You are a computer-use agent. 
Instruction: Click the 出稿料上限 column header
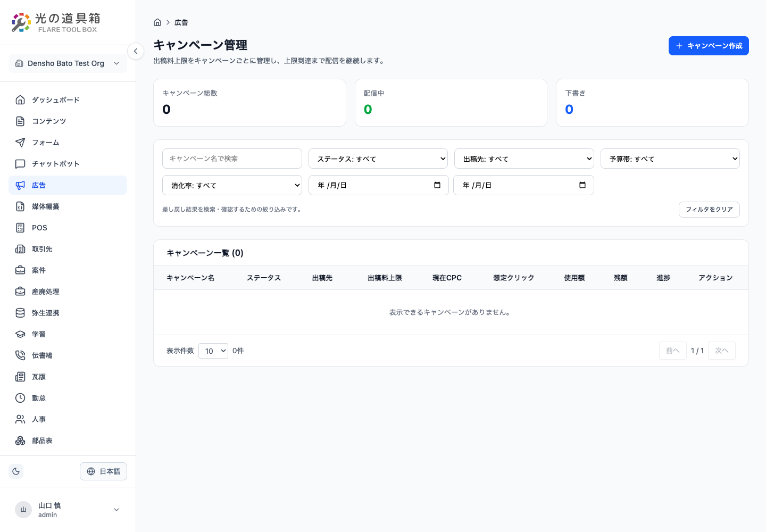[385, 278]
